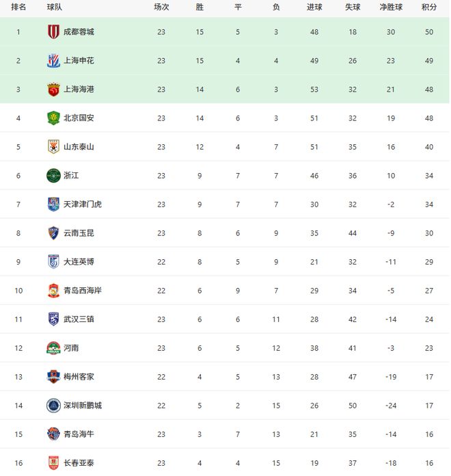Click the 长春亚泰 team logo
The width and height of the screenshot is (451, 476).
coord(53,462)
